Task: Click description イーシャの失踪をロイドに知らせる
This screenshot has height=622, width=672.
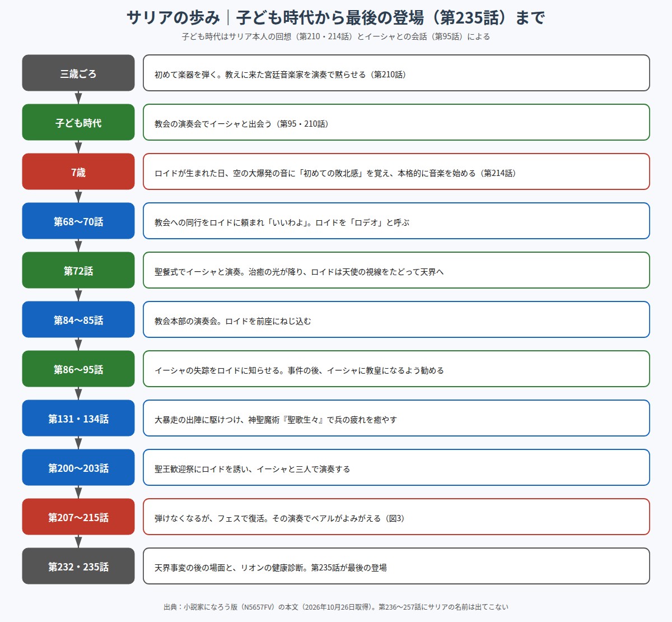Action: click(x=396, y=369)
